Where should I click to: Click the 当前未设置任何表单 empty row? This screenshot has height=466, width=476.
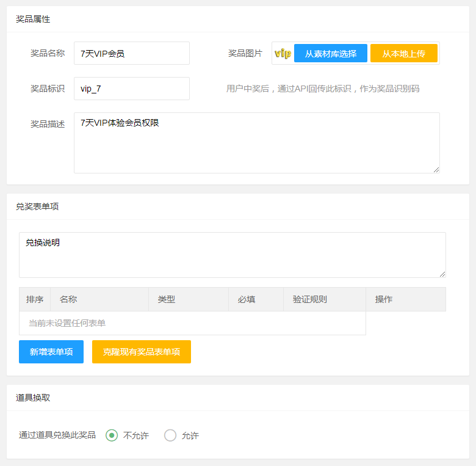[x=192, y=323]
